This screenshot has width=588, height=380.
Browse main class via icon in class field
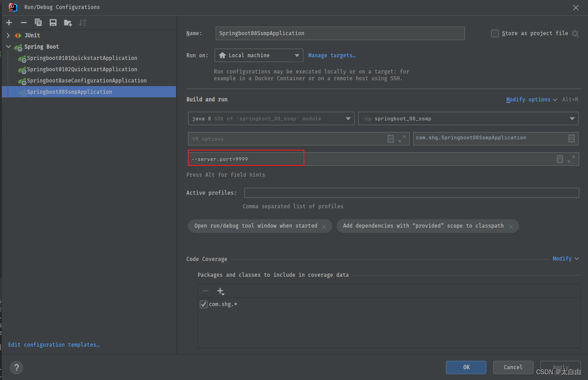tap(571, 138)
